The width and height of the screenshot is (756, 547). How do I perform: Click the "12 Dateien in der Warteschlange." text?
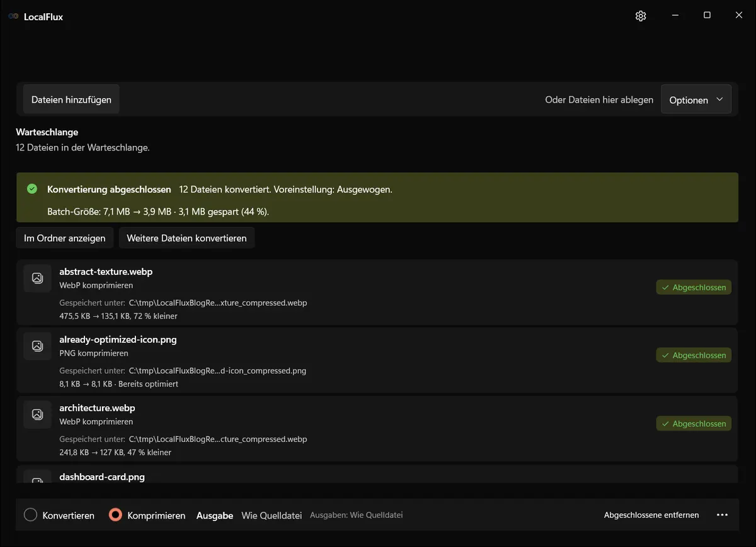[83, 148]
